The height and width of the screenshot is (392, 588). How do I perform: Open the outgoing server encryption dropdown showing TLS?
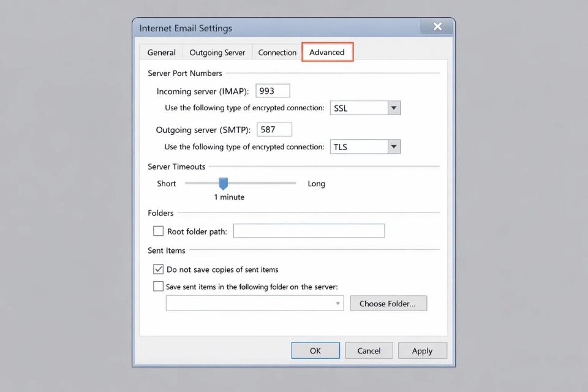[x=394, y=146]
